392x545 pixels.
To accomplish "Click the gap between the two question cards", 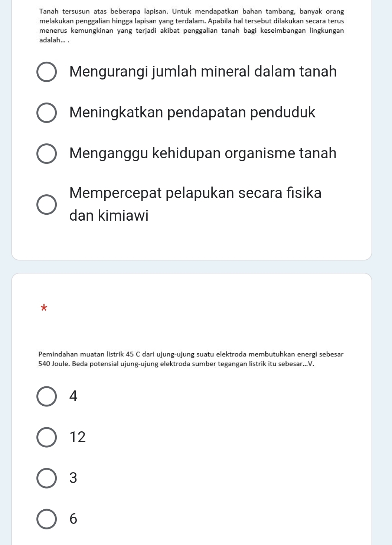I will click(x=192, y=267).
